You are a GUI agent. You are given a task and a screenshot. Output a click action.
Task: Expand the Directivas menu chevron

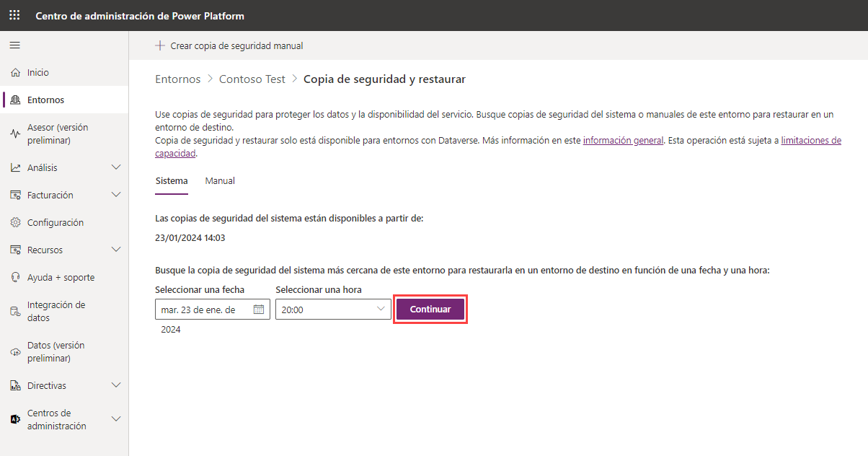pyautogui.click(x=116, y=385)
